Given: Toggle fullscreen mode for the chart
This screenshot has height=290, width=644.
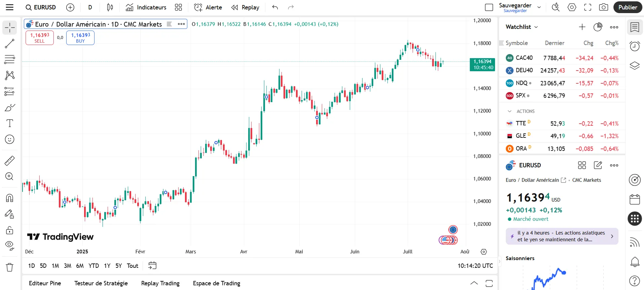Looking at the screenshot, I should pyautogui.click(x=588, y=7).
